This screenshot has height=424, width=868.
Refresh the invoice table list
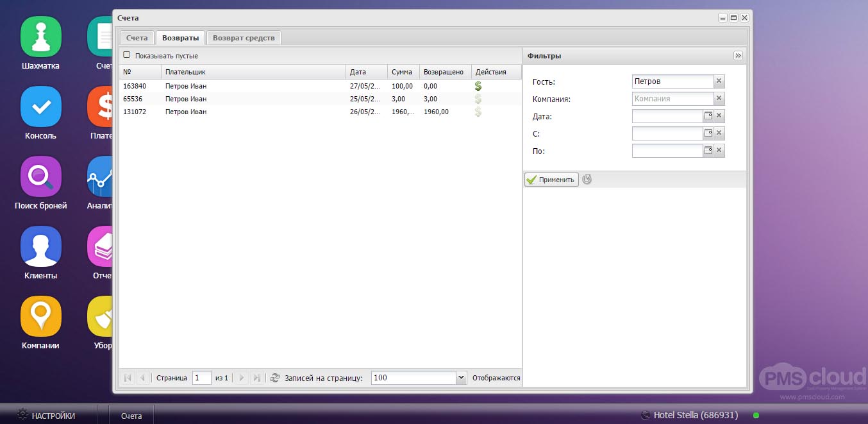(275, 378)
